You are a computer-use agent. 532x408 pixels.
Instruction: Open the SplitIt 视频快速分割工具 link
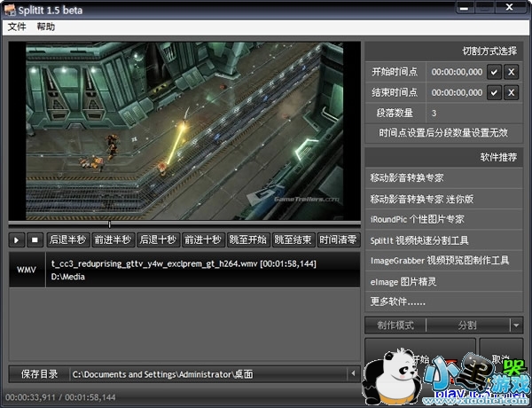point(444,240)
